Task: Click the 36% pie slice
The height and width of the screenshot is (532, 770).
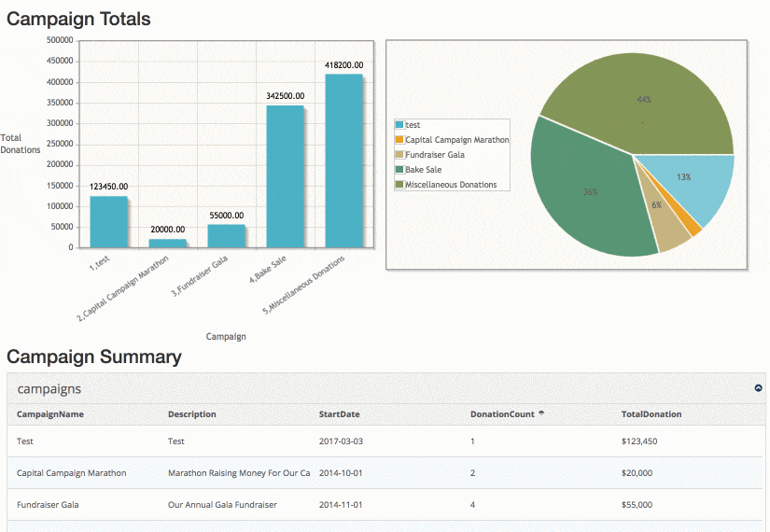Action: [x=591, y=191]
